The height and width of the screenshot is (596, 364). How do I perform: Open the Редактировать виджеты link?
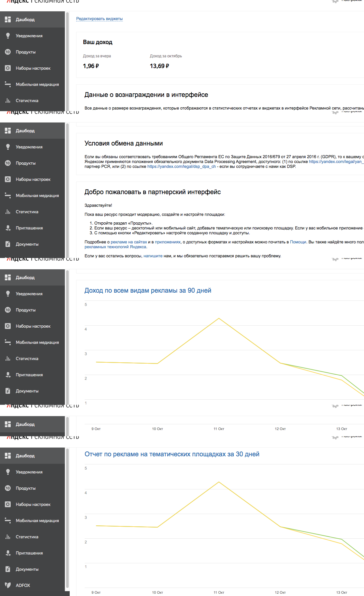pyautogui.click(x=99, y=19)
